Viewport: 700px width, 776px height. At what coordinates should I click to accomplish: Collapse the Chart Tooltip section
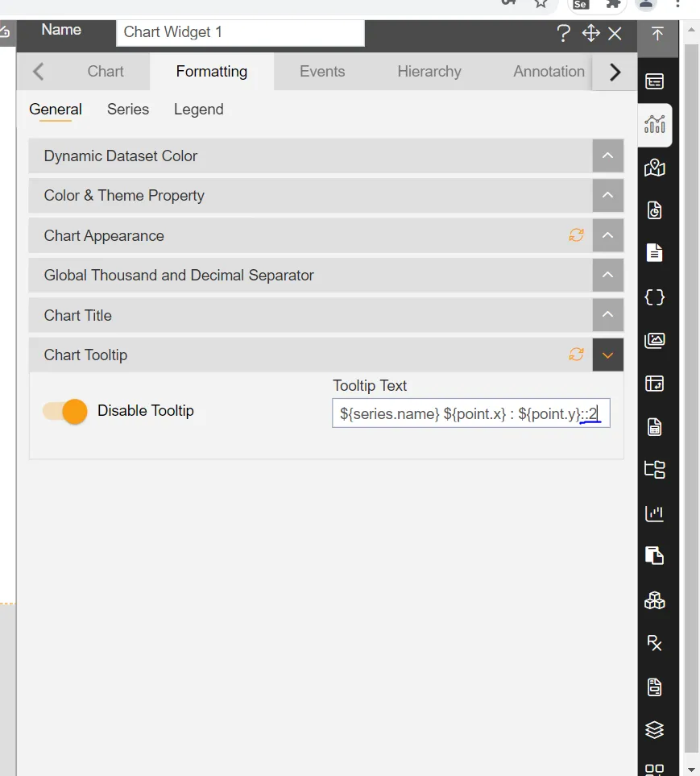tap(607, 355)
